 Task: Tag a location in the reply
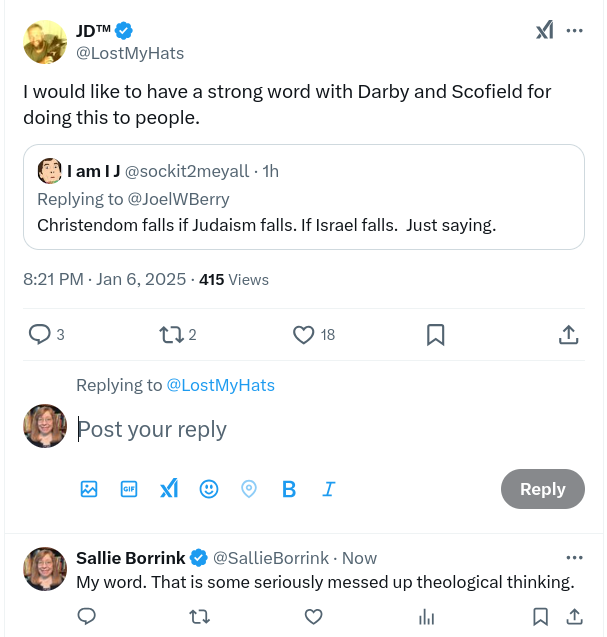point(249,489)
